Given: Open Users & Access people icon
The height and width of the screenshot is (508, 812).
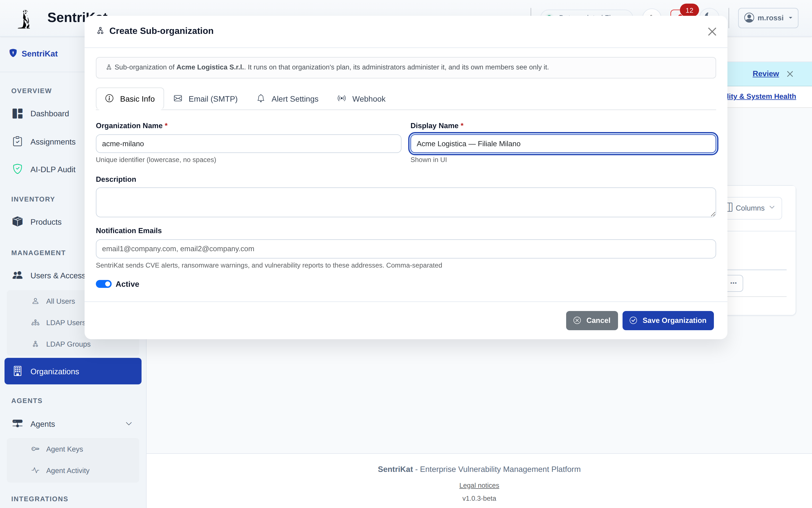Looking at the screenshot, I should [17, 275].
